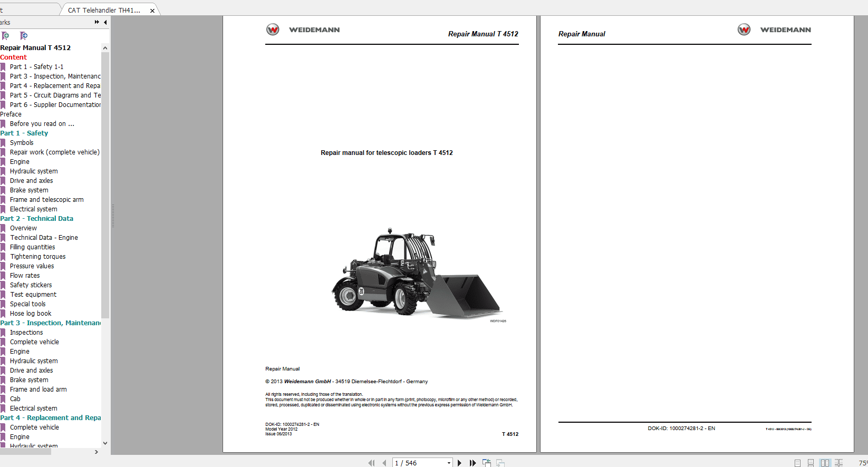Open the Cab bookmark

point(15,398)
